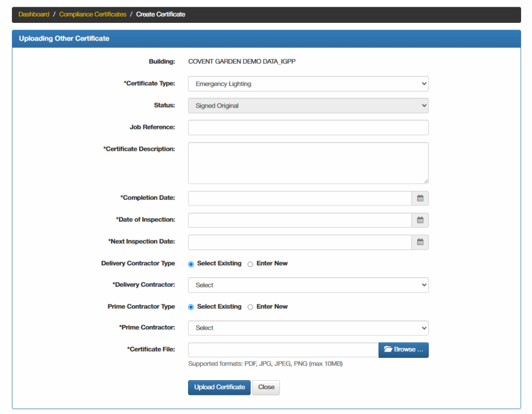Click into the Certificate Description textarea
This screenshot has height=414, width=532.
308,163
